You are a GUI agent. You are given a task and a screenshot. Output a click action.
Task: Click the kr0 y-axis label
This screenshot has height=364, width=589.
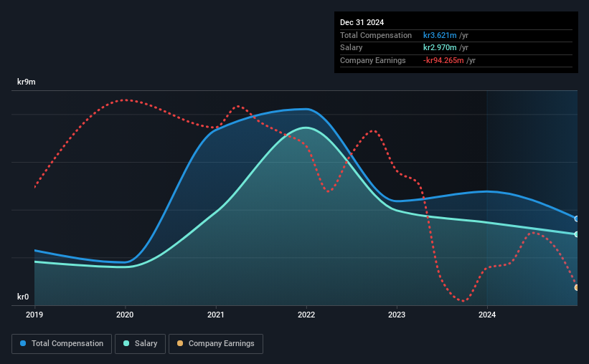pyautogui.click(x=23, y=297)
